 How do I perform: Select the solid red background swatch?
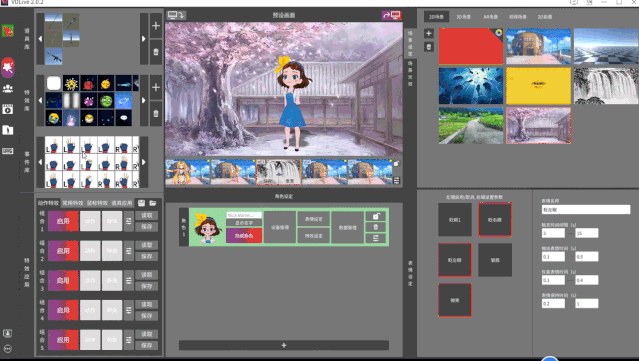pyautogui.click(x=471, y=46)
